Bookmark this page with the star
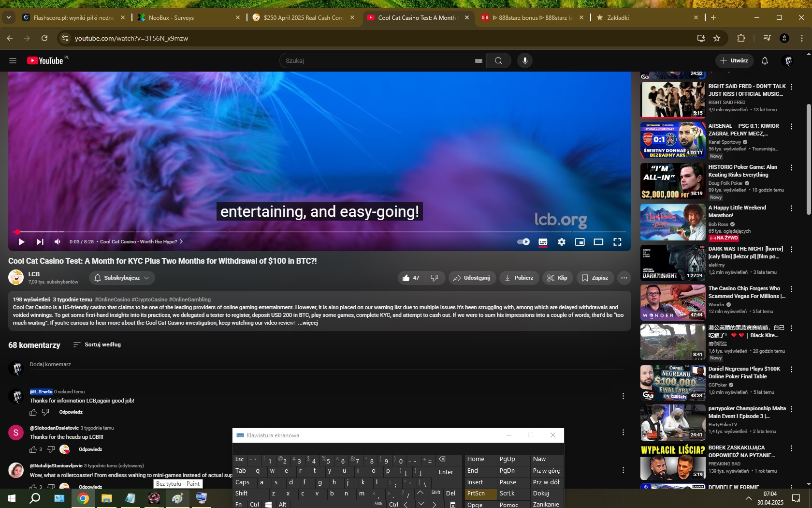This screenshot has height=508, width=812. click(717, 38)
